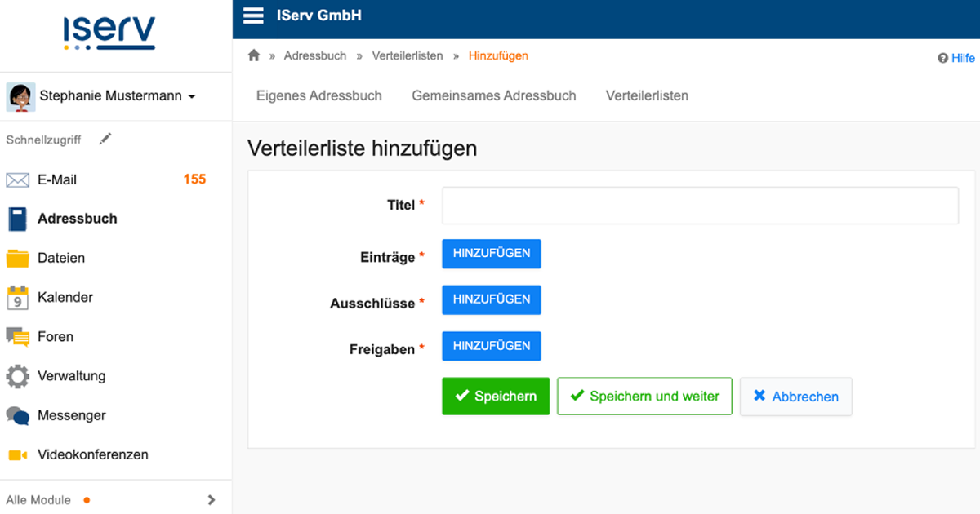This screenshot has height=514, width=980.
Task: Click the Hinzufügen breadcrumb link
Action: click(498, 55)
